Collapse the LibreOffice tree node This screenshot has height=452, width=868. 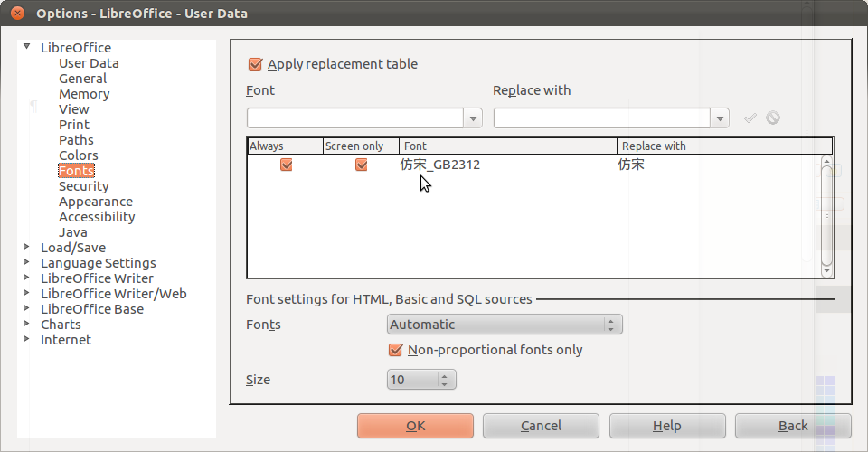pyautogui.click(x=26, y=47)
